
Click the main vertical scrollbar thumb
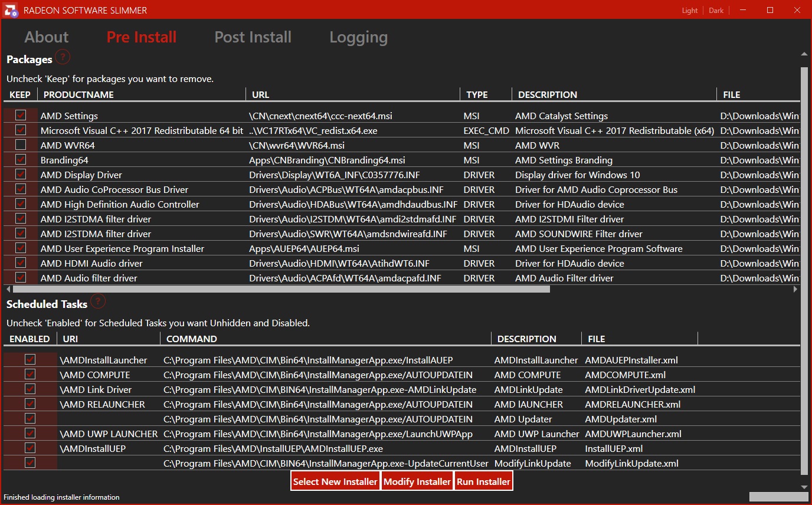(x=804, y=271)
